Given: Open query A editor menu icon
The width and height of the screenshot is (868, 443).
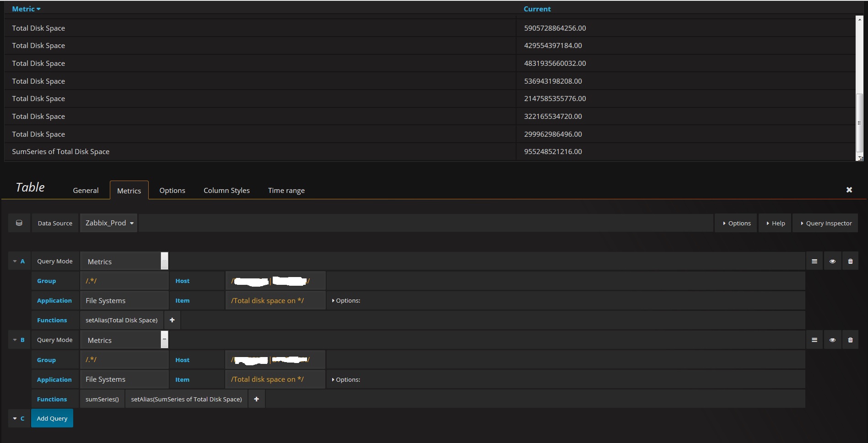Looking at the screenshot, I should [814, 261].
